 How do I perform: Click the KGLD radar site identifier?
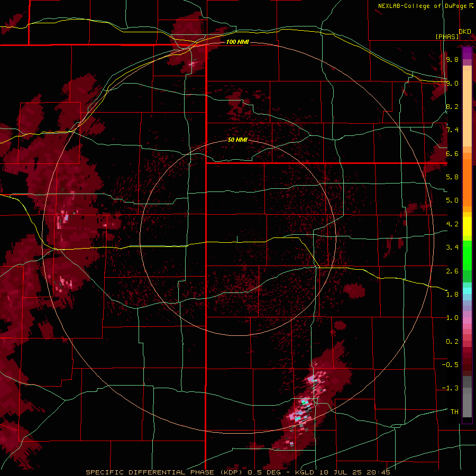coord(305,472)
